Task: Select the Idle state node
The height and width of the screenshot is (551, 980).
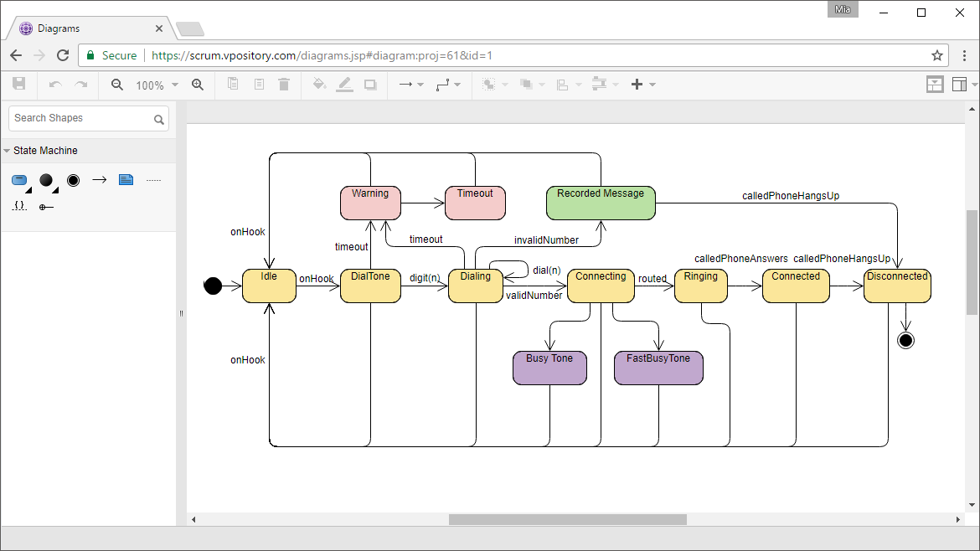Action: (269, 286)
